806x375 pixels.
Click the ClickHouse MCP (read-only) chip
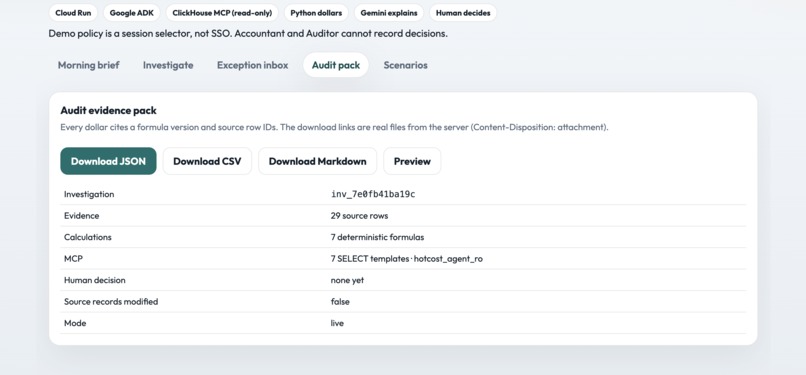222,13
